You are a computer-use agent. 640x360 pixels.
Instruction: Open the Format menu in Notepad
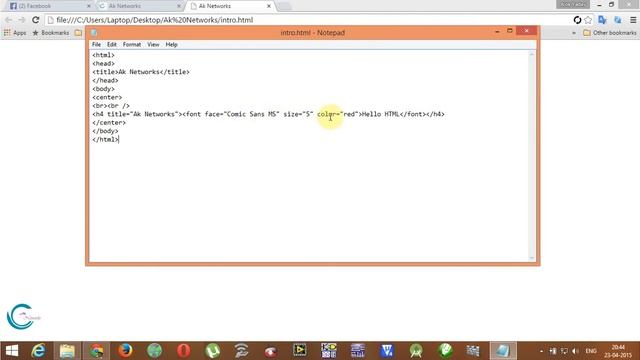coord(132,44)
